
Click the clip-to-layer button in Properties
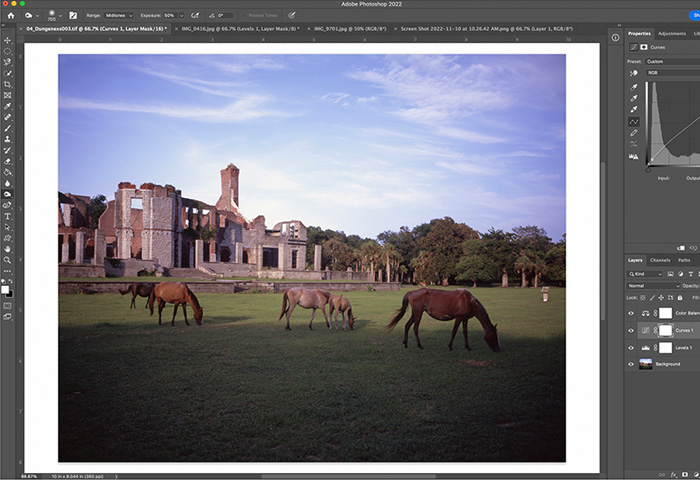(681, 248)
